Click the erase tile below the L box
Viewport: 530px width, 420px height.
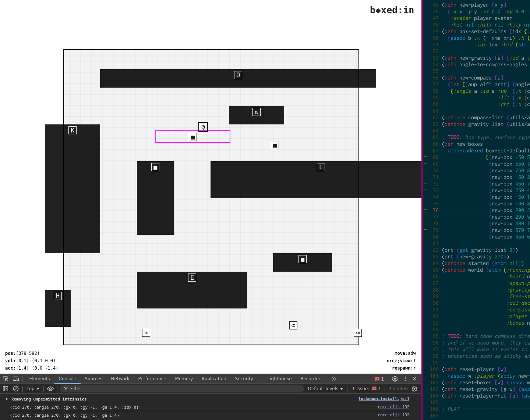pos(293,325)
